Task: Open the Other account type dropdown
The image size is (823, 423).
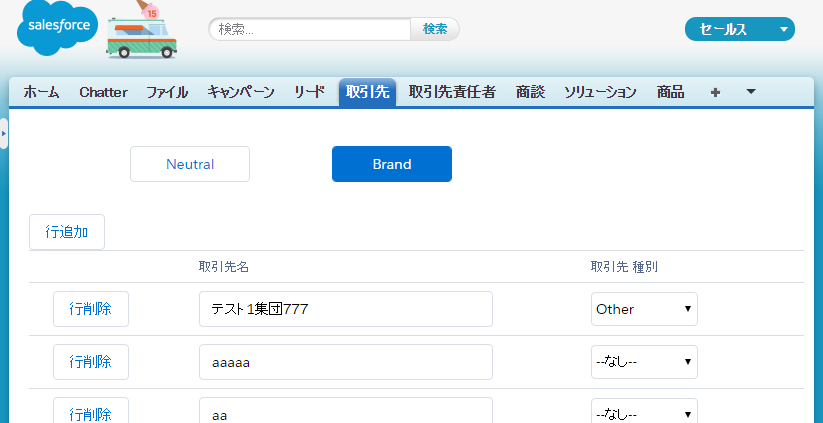Action: (645, 309)
